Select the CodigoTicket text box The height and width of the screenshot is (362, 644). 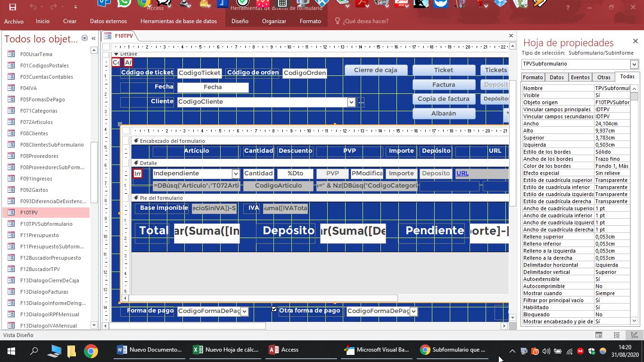pos(199,73)
